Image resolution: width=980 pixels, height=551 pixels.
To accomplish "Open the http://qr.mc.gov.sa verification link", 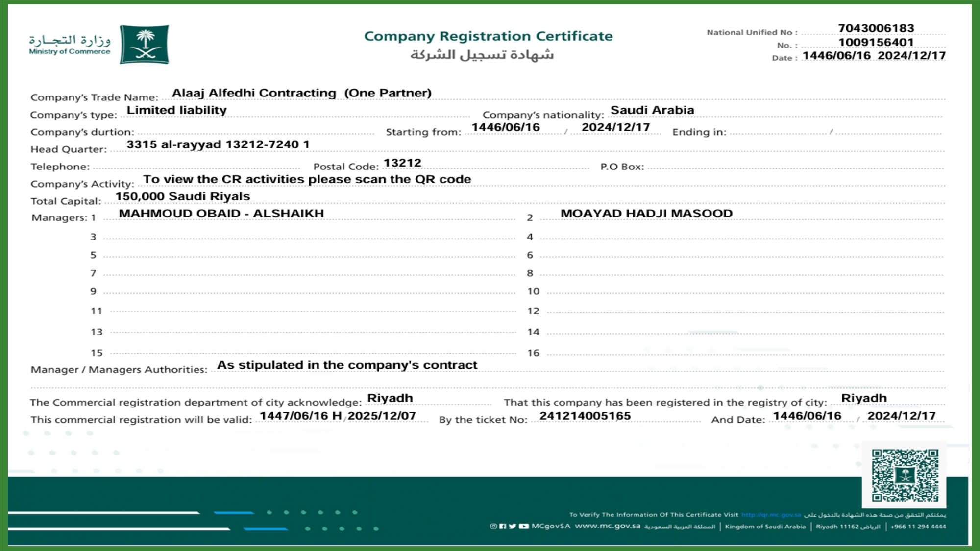I will (771, 515).
